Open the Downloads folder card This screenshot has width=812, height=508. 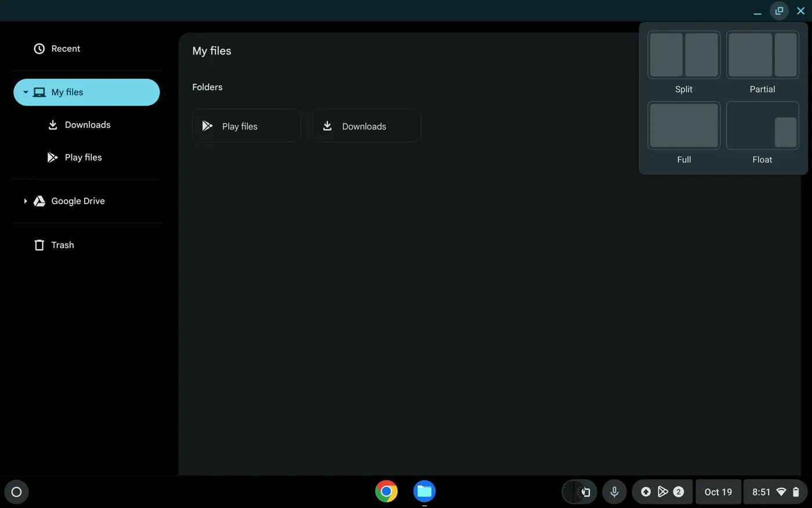pos(367,126)
